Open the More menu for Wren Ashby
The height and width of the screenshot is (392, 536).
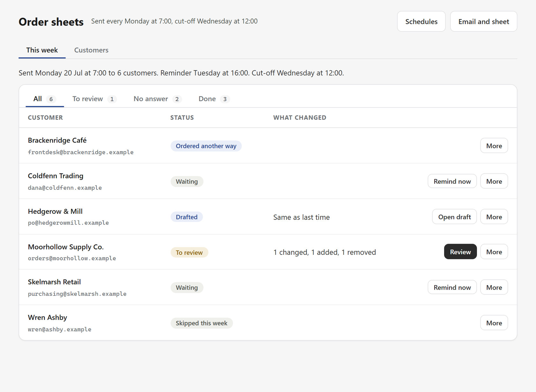click(x=494, y=323)
